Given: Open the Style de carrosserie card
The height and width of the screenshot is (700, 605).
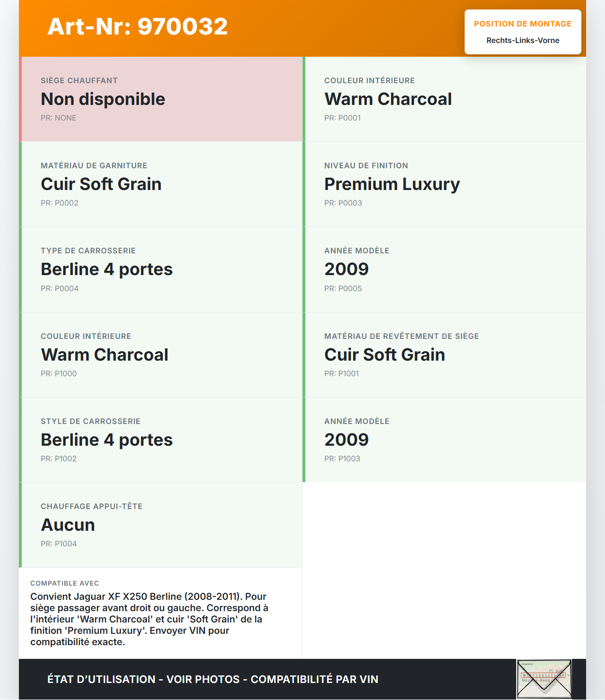Looking at the screenshot, I should (161, 440).
